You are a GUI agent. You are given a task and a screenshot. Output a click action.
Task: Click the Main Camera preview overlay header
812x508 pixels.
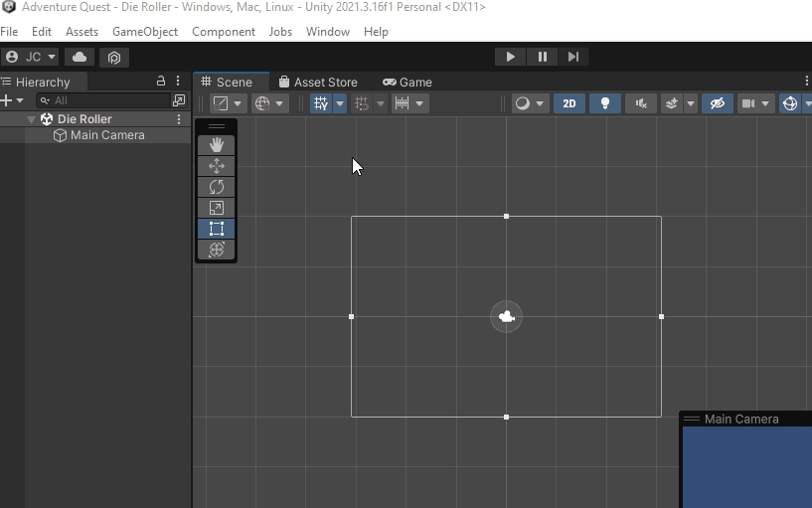pos(745,419)
